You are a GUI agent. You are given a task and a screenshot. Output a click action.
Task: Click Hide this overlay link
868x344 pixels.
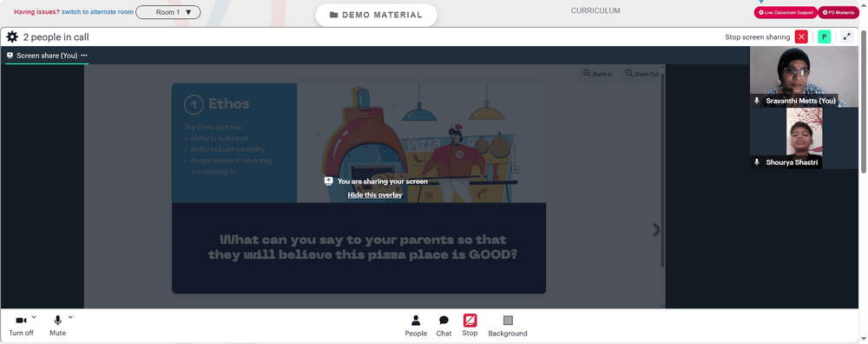pos(375,195)
